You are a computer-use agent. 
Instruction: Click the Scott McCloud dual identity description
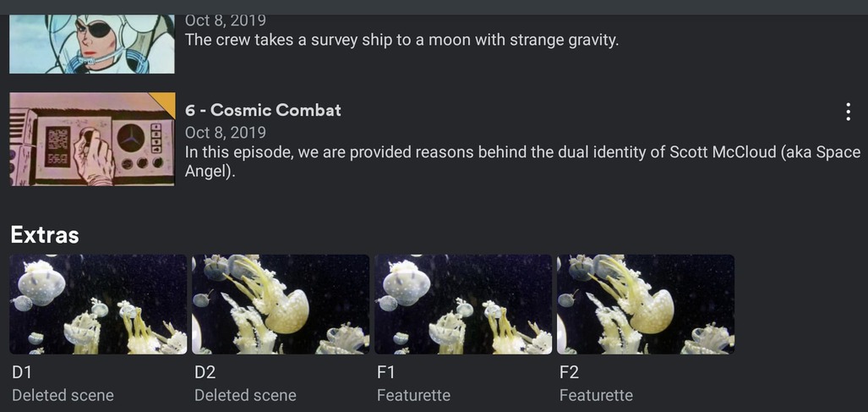(521, 162)
